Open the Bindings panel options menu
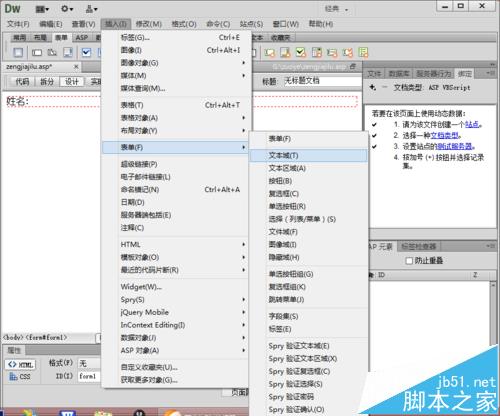Image resolution: width=500 pixels, height=416 pixels. click(490, 73)
